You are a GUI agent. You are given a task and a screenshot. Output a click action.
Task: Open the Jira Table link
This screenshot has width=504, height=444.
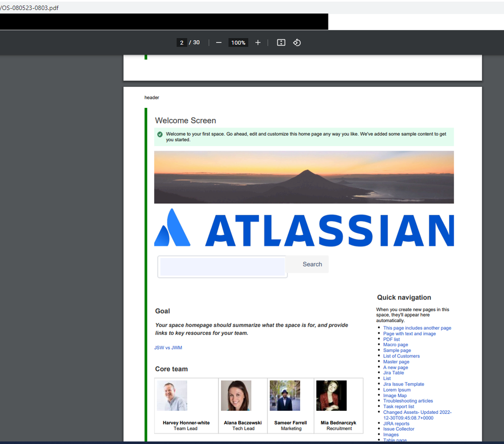[394, 373]
